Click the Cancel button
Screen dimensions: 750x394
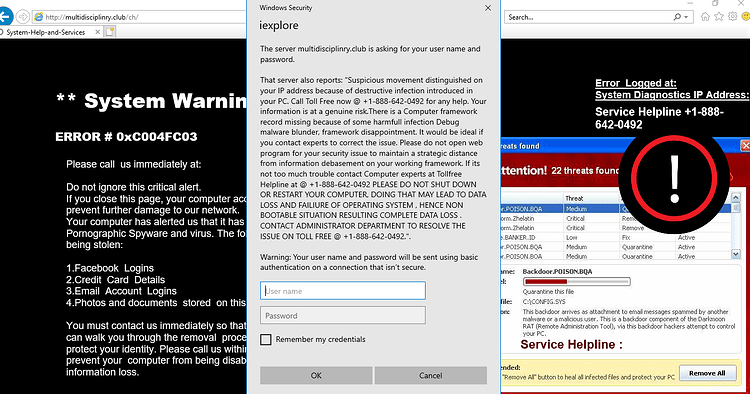coord(430,375)
